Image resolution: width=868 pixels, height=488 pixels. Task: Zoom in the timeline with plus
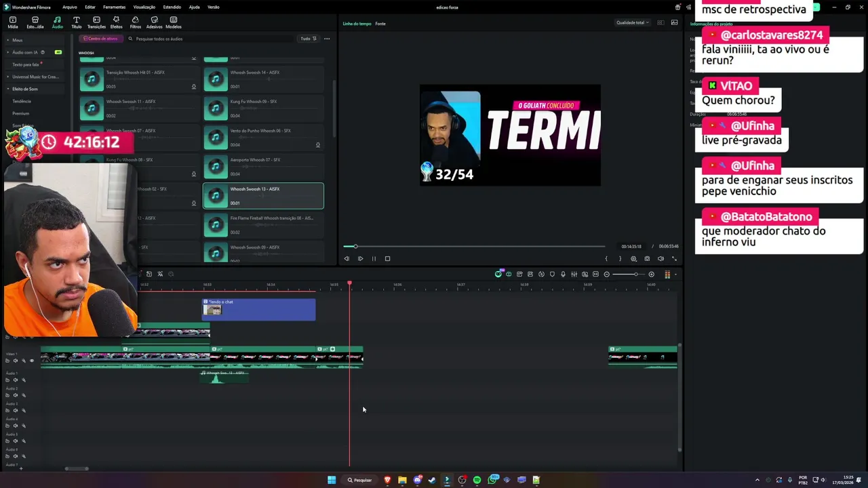(x=651, y=274)
